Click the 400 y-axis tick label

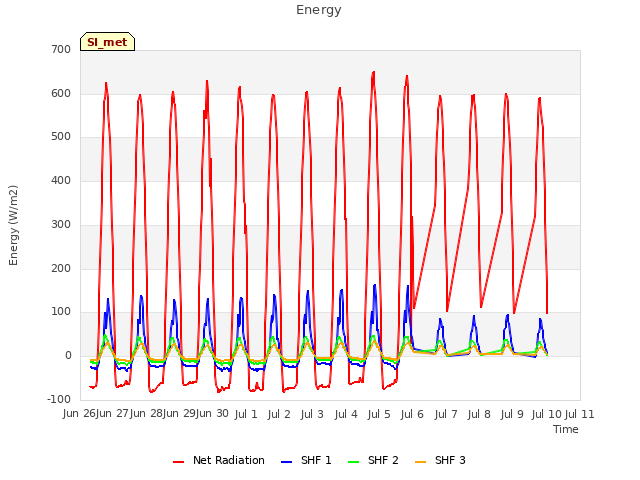coord(61,180)
